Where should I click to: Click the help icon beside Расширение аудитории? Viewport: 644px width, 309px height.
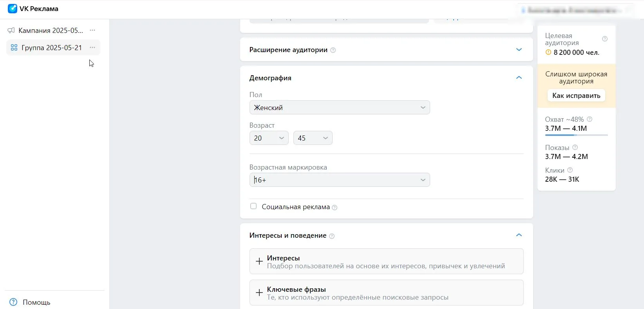click(333, 50)
